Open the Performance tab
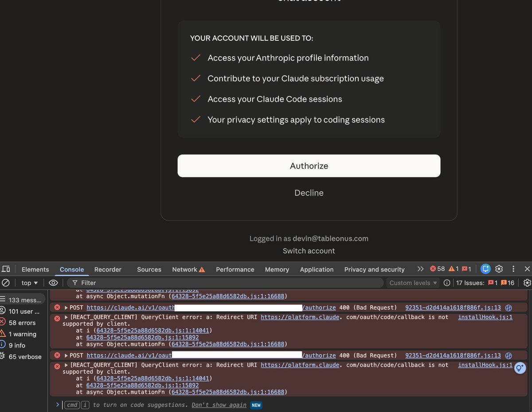This screenshot has width=532, height=412. (x=235, y=269)
